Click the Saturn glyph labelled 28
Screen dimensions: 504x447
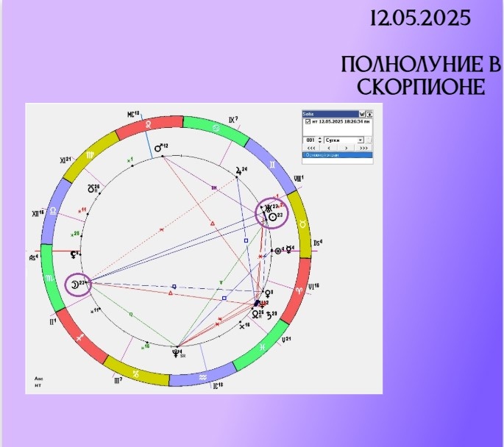pyautogui.click(x=269, y=315)
